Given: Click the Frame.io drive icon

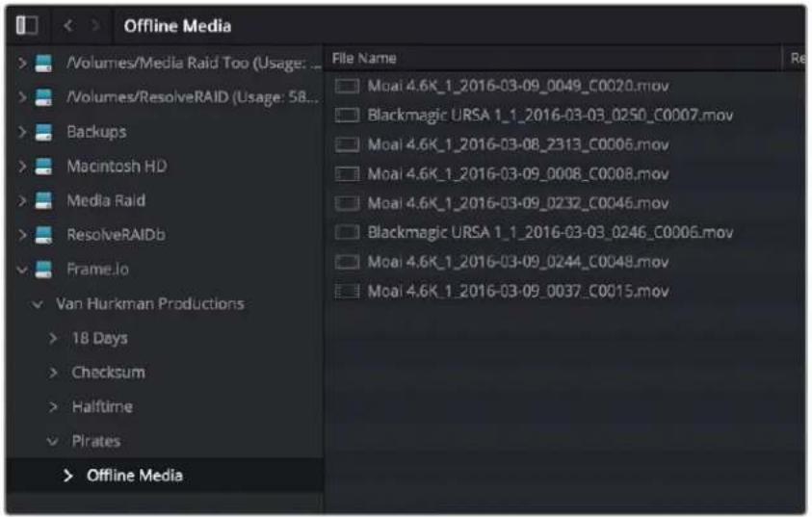Looking at the screenshot, I should (x=43, y=270).
